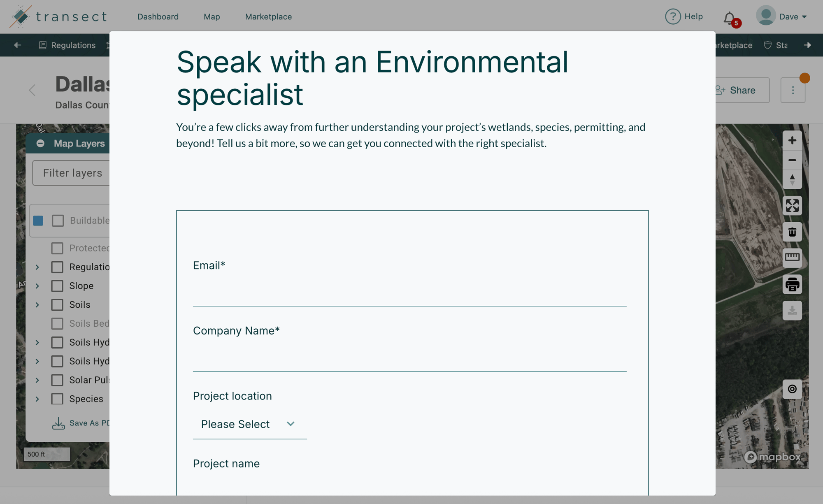Select the delete shapes trash tool
This screenshot has width=823, height=504.
792,232
